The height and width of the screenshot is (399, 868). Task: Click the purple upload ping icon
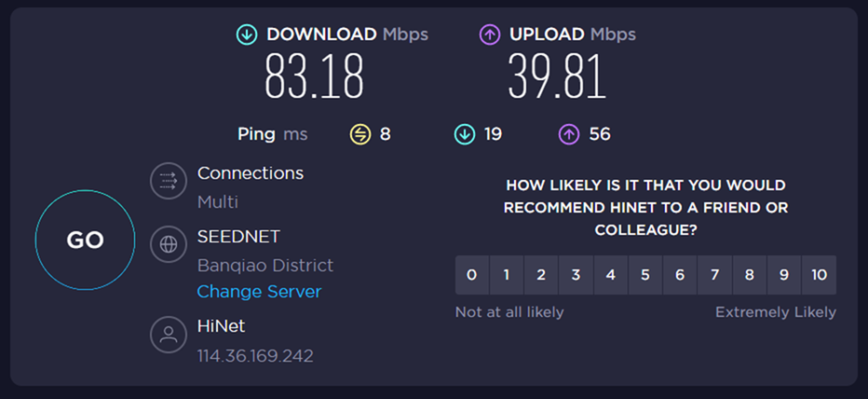pos(569,134)
